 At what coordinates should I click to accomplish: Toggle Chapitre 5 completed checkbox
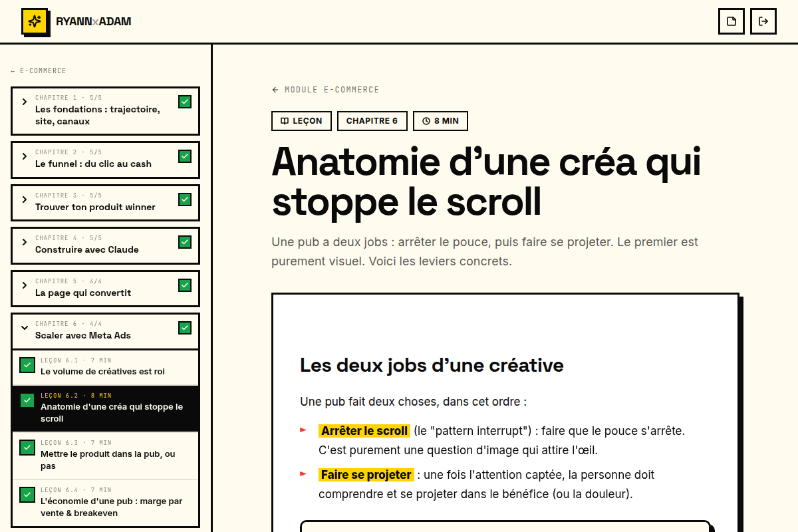[185, 285]
